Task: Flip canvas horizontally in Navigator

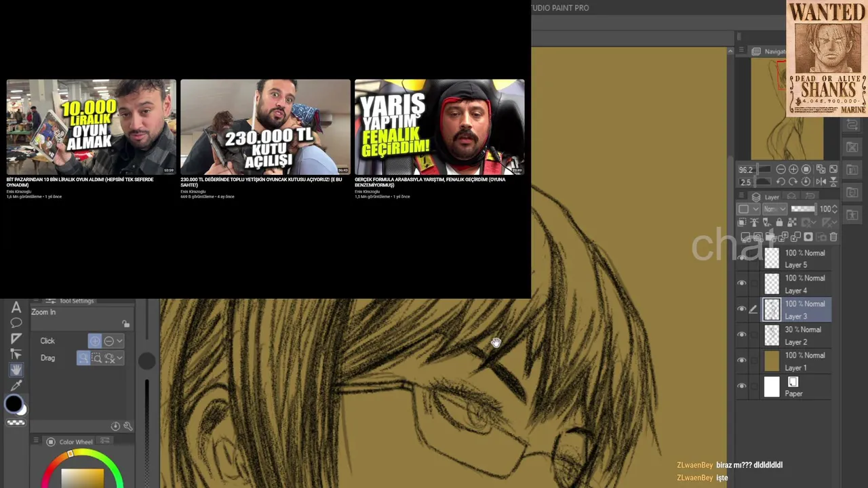Action: click(821, 182)
